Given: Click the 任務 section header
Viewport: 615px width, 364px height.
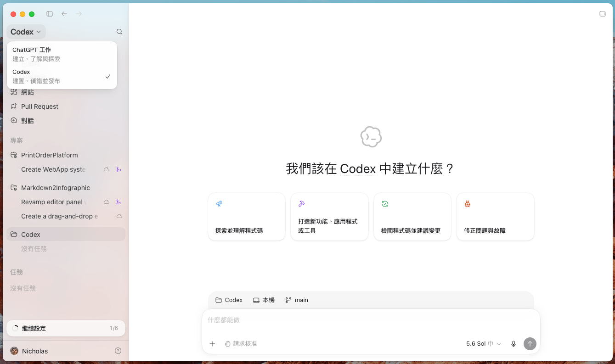Looking at the screenshot, I should (17, 272).
